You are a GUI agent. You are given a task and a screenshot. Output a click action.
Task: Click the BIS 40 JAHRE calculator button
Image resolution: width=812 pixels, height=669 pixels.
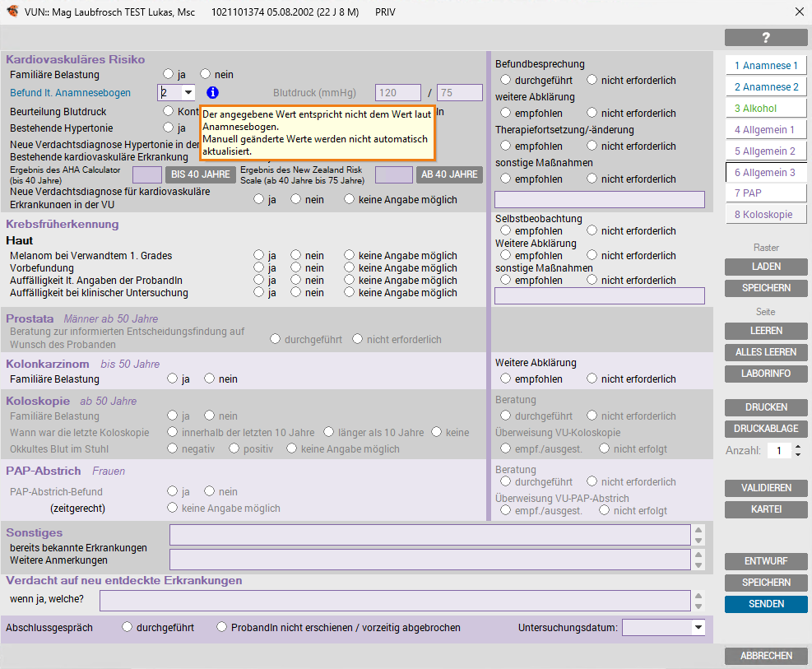point(201,174)
